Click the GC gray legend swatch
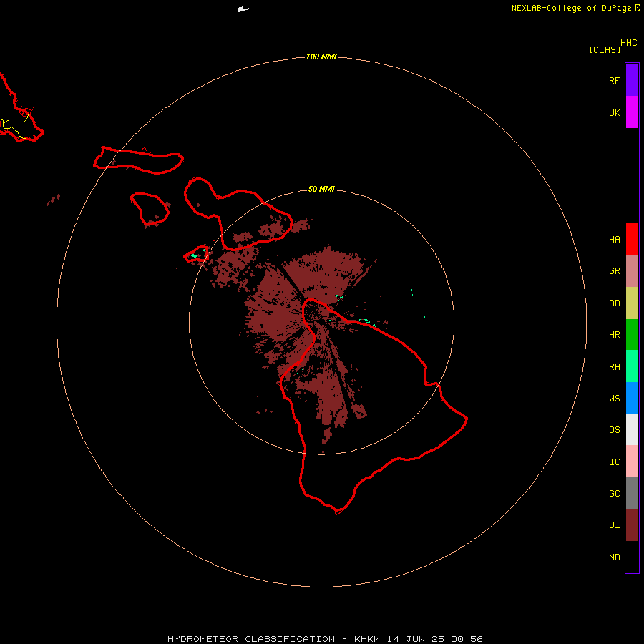The image size is (644, 644). (x=632, y=493)
